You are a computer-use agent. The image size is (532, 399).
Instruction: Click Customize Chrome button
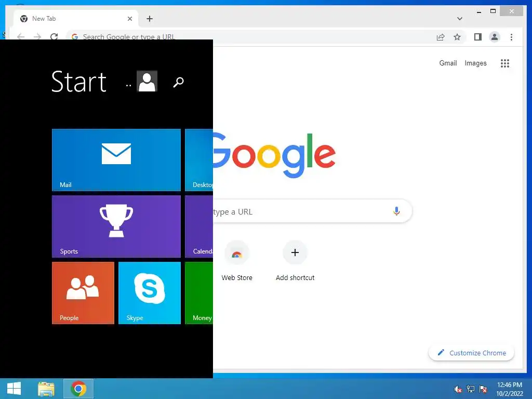coord(471,353)
